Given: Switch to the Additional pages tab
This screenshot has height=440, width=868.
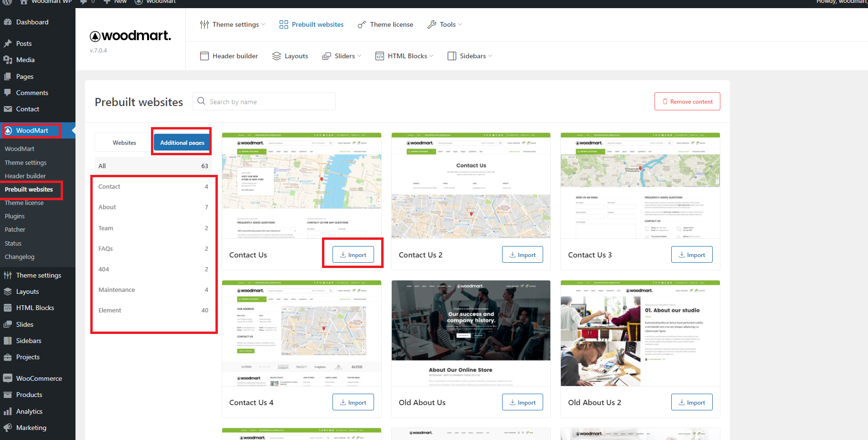Looking at the screenshot, I should click(182, 142).
